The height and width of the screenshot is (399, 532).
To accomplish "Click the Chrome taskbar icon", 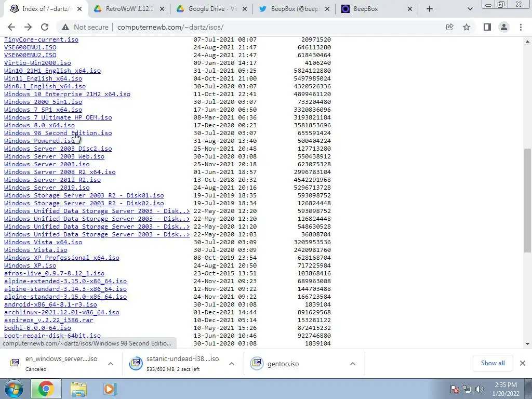I will [46, 389].
